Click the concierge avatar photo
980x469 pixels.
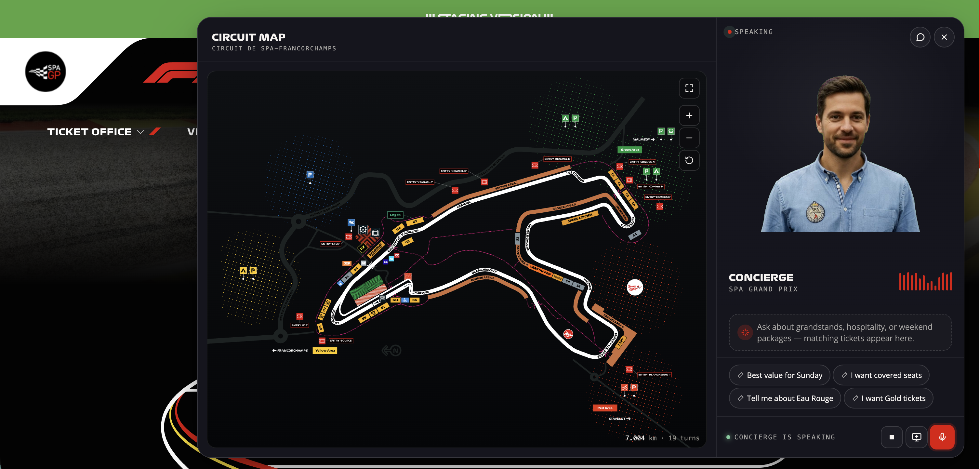coord(841,154)
